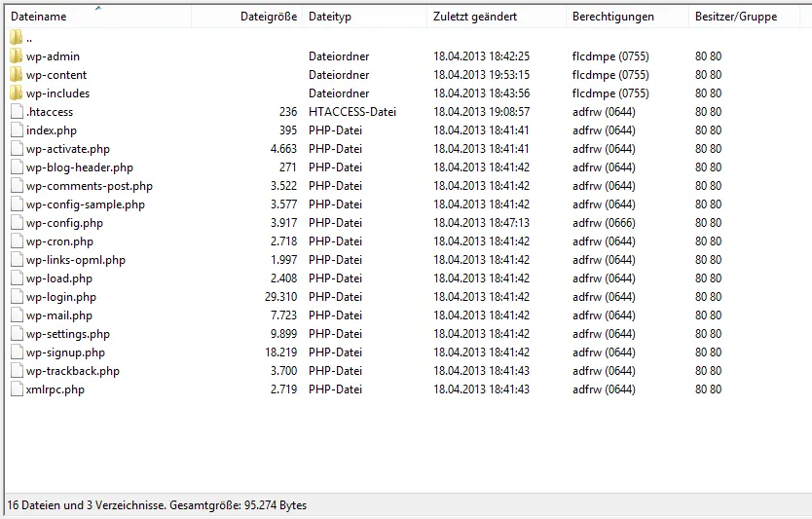
Task: Select the wp-admin folder name
Action: pos(53,56)
